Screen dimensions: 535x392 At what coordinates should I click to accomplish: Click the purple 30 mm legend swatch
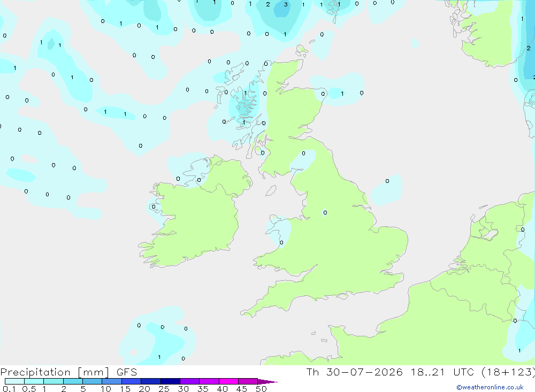coord(189,381)
